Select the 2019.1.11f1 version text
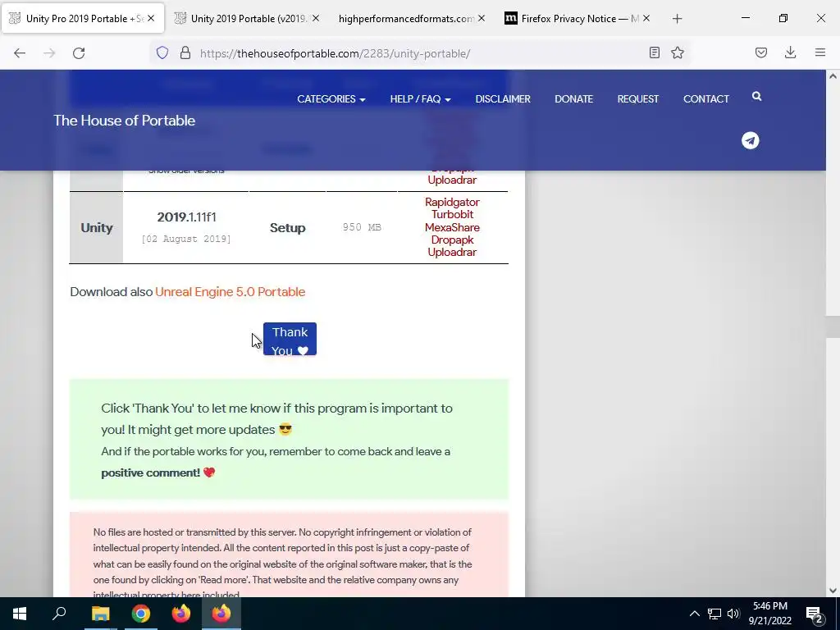Image resolution: width=840 pixels, height=630 pixels. tap(186, 217)
